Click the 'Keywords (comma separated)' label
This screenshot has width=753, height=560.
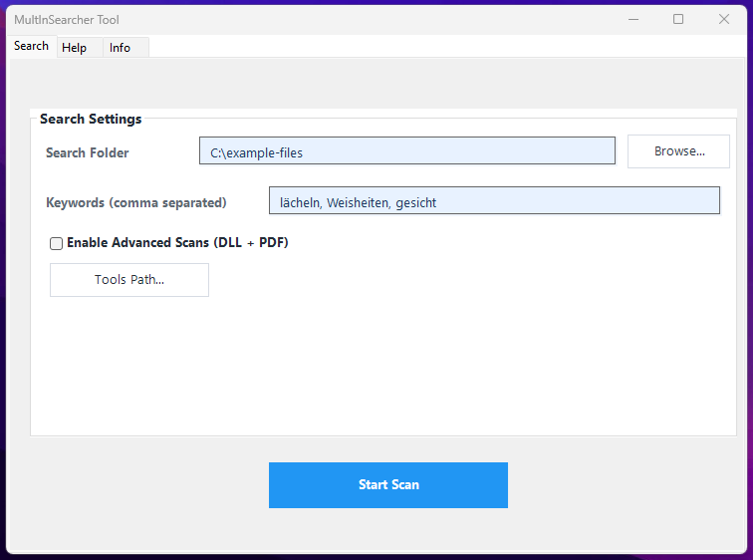136,202
